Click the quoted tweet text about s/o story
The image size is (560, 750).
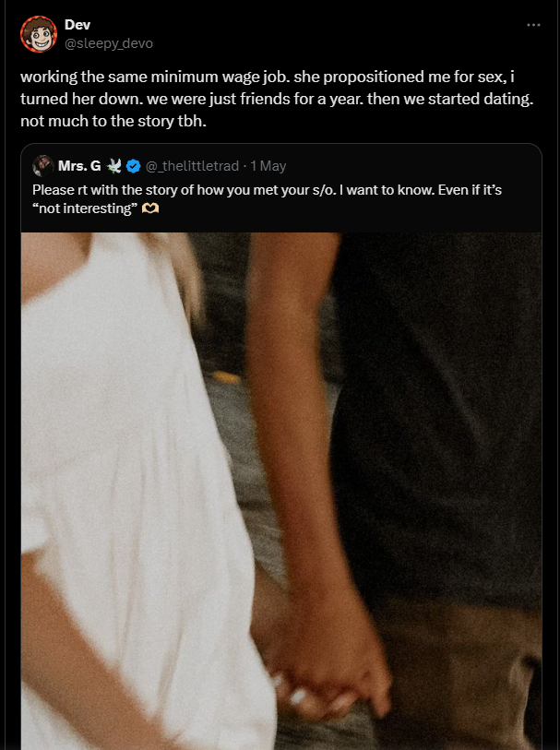(x=267, y=199)
